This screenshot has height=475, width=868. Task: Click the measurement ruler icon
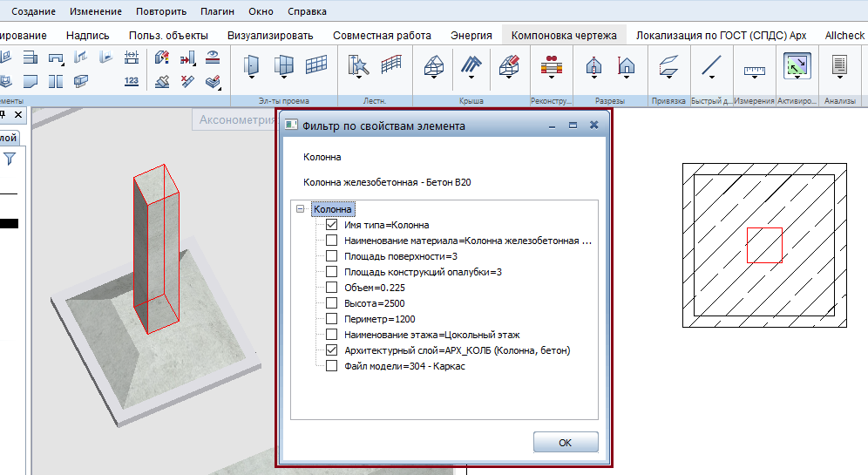(754, 71)
